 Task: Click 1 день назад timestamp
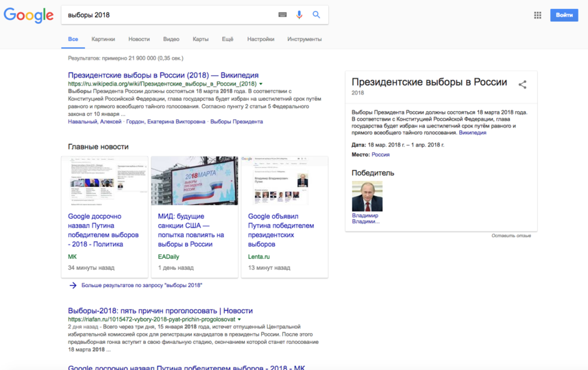tap(175, 268)
